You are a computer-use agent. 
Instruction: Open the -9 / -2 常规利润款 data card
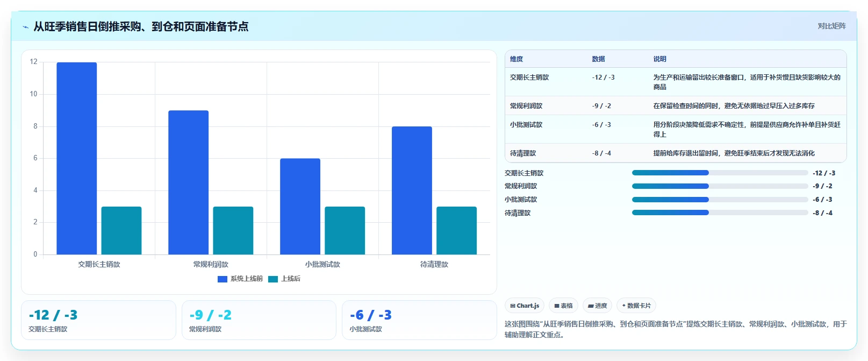[259, 320]
